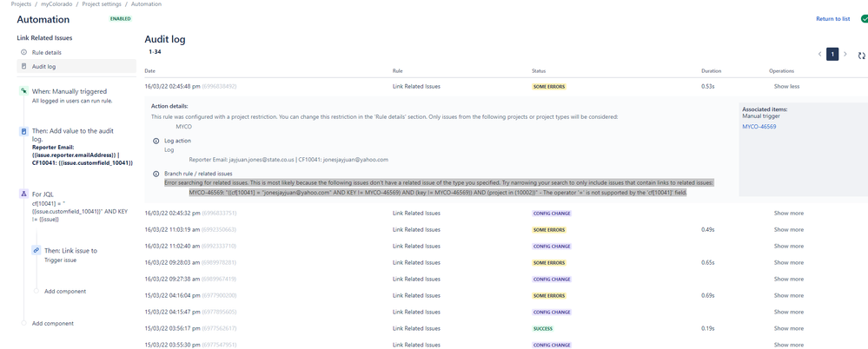This screenshot has width=868, height=349.
Task: Collapse entry with Show less
Action: tap(786, 86)
